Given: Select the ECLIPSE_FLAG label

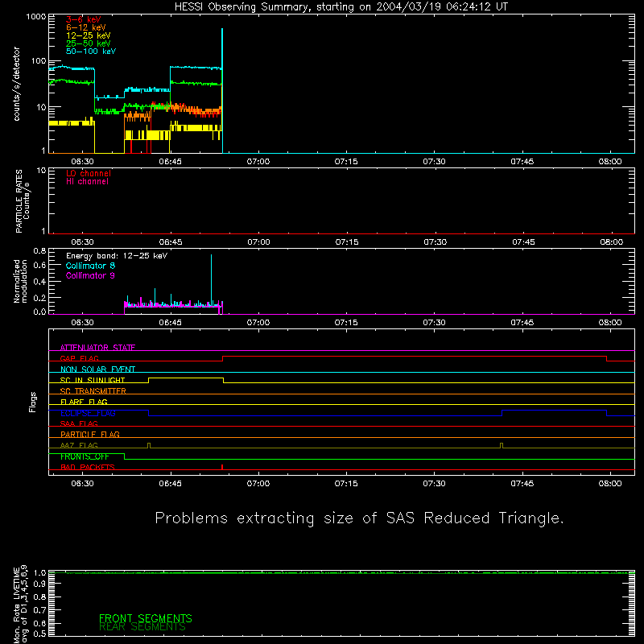Looking at the screenshot, I should pos(88,413).
